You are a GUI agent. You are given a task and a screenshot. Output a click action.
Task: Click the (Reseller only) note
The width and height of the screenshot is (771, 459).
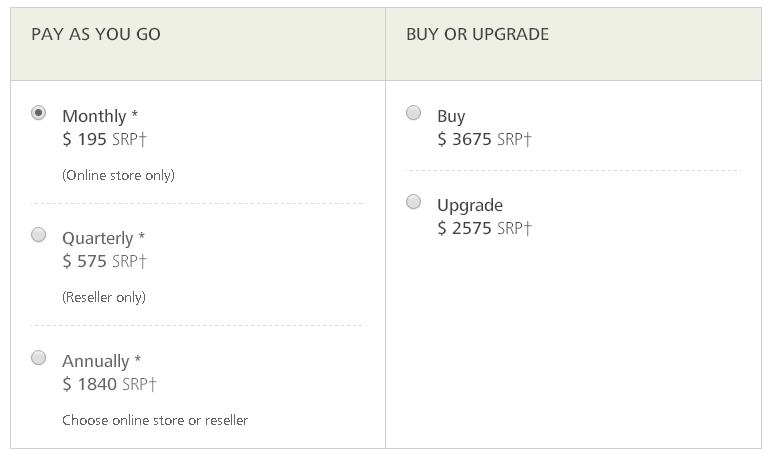(x=104, y=298)
